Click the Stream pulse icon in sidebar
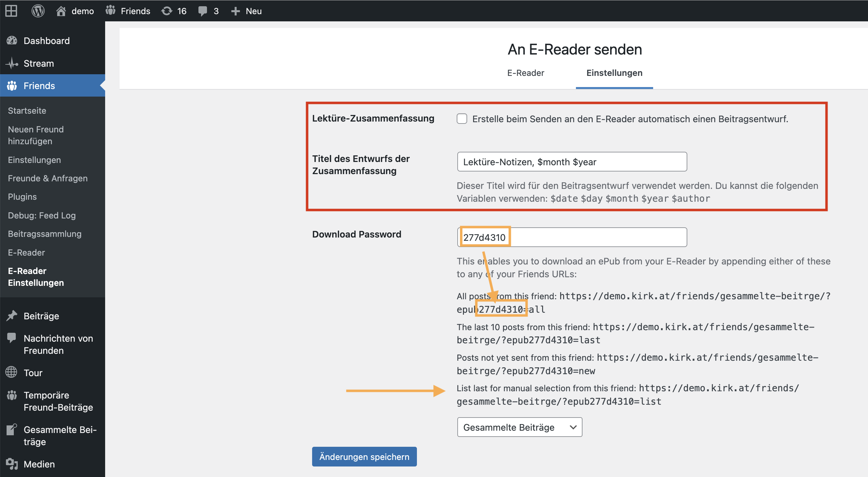This screenshot has width=868, height=477. coord(12,63)
